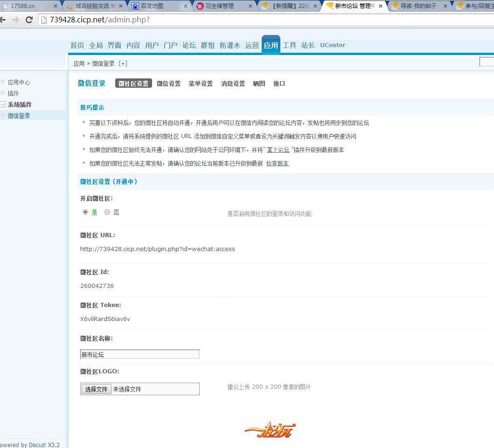This screenshot has height=448, width=494.
Task: Click the browser back arrow
Action: click(x=3, y=20)
